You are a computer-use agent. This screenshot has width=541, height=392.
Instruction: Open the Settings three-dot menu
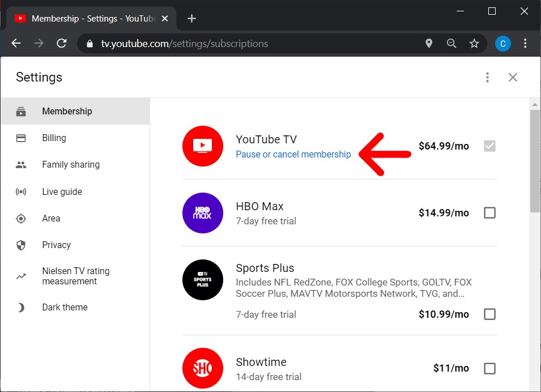487,77
